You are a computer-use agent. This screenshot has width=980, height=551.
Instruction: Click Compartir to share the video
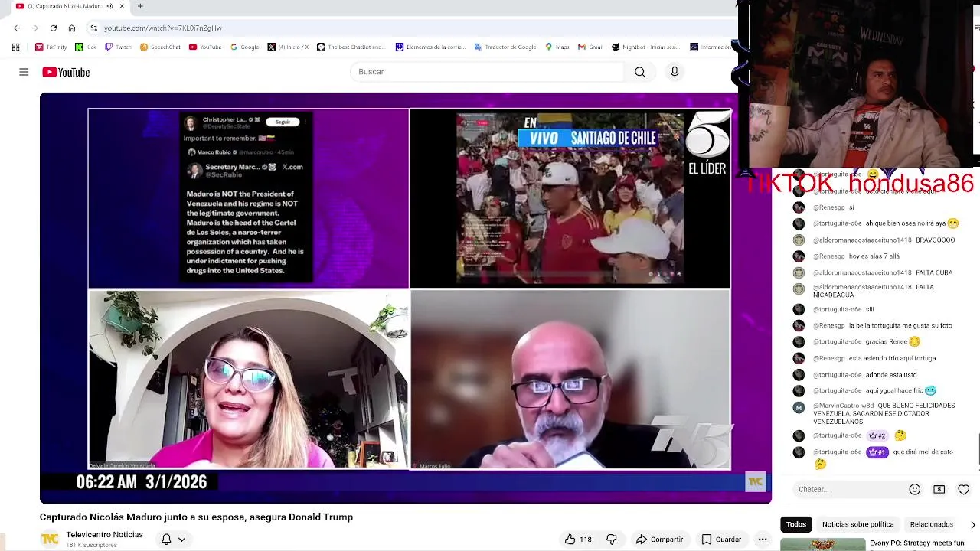[x=659, y=540]
